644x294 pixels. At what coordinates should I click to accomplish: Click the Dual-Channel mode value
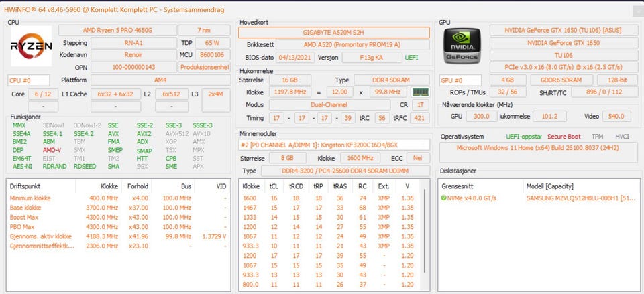tap(329, 105)
